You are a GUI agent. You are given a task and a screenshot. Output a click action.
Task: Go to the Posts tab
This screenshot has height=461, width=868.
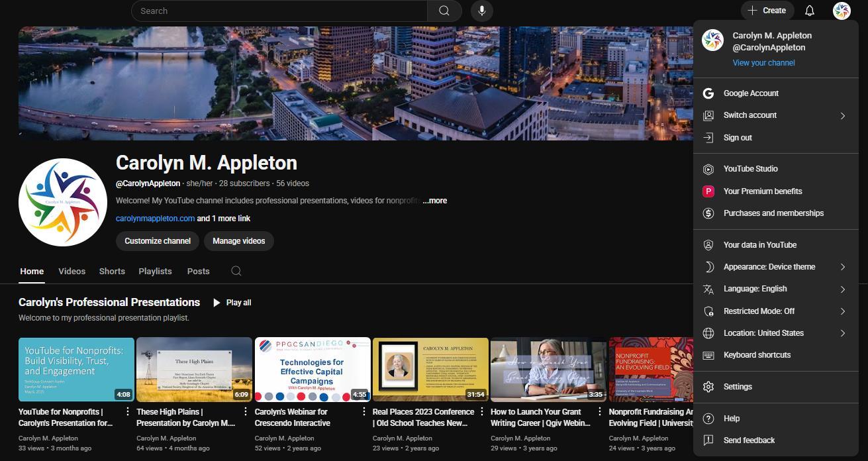[x=198, y=271]
